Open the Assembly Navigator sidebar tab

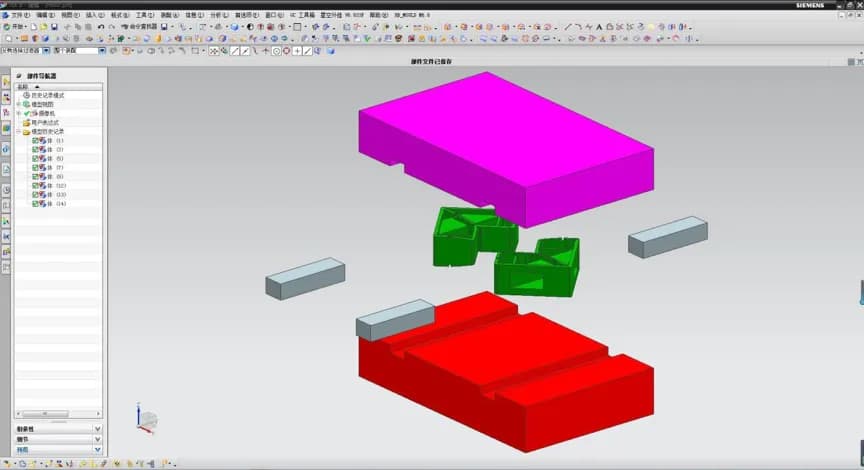point(6,82)
